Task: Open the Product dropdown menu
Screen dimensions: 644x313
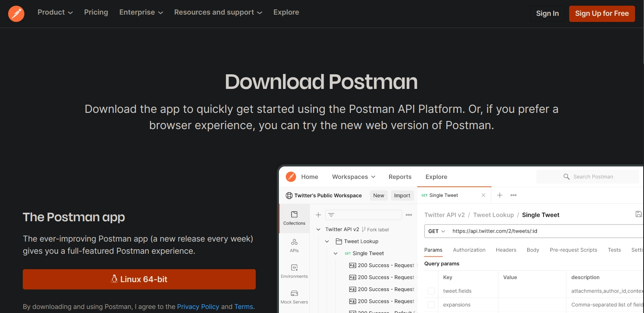Action: coord(55,12)
